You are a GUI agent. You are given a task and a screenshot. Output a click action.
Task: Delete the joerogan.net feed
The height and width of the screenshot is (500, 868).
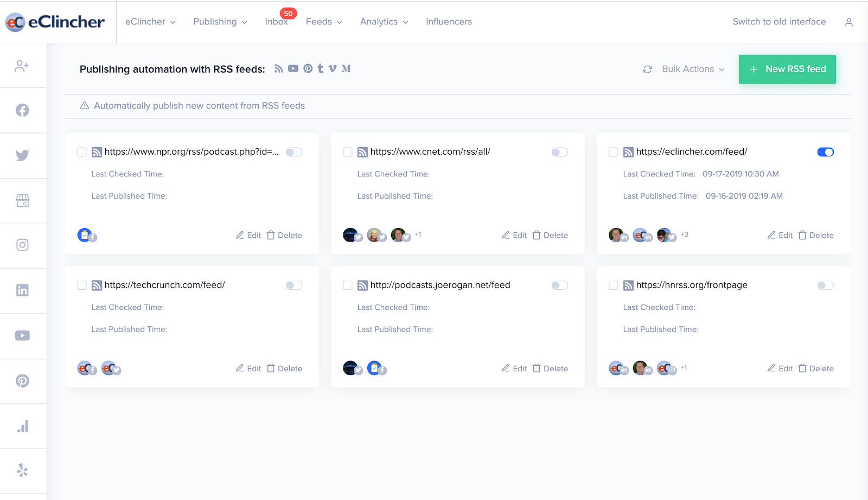pos(550,368)
